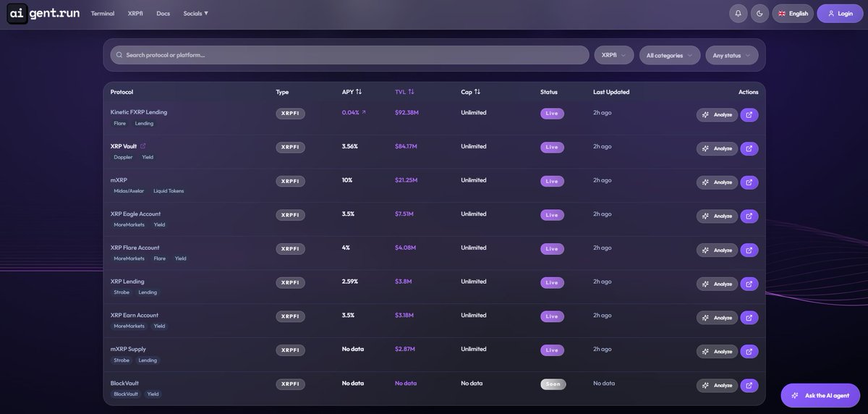Image resolution: width=868 pixels, height=414 pixels.
Task: Click XRPFI type badge in mXRP row
Action: click(290, 181)
